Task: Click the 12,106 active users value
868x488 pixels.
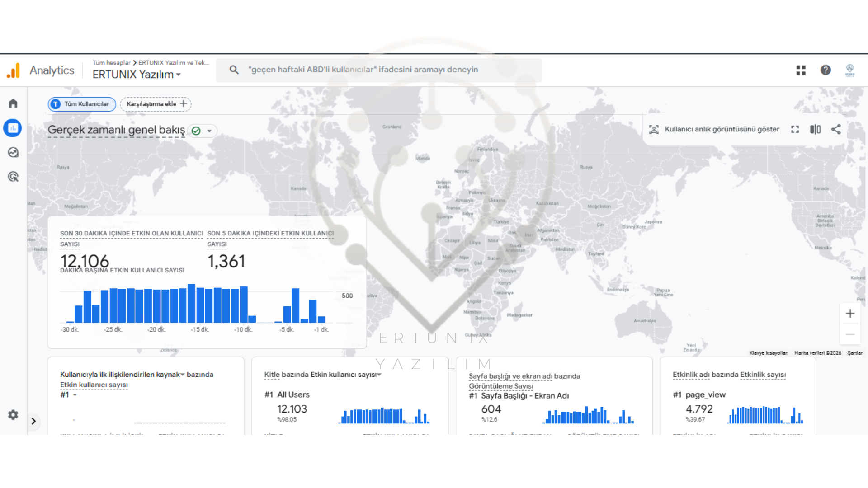Action: point(85,261)
